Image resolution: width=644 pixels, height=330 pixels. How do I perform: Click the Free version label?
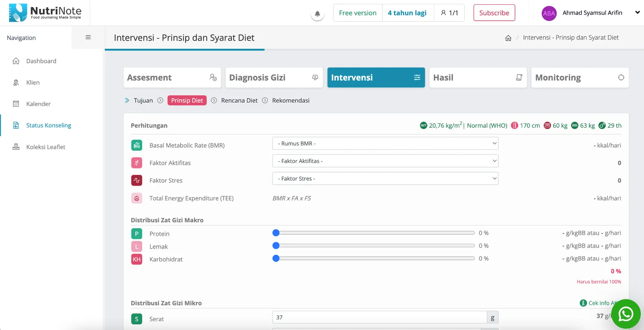[x=357, y=13]
